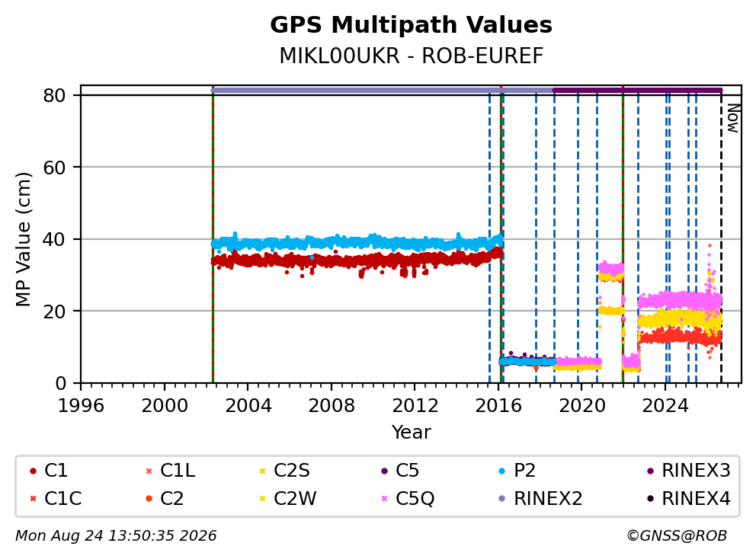Click the C2 orange legend dot
This screenshot has height=559, width=756.
149,498
